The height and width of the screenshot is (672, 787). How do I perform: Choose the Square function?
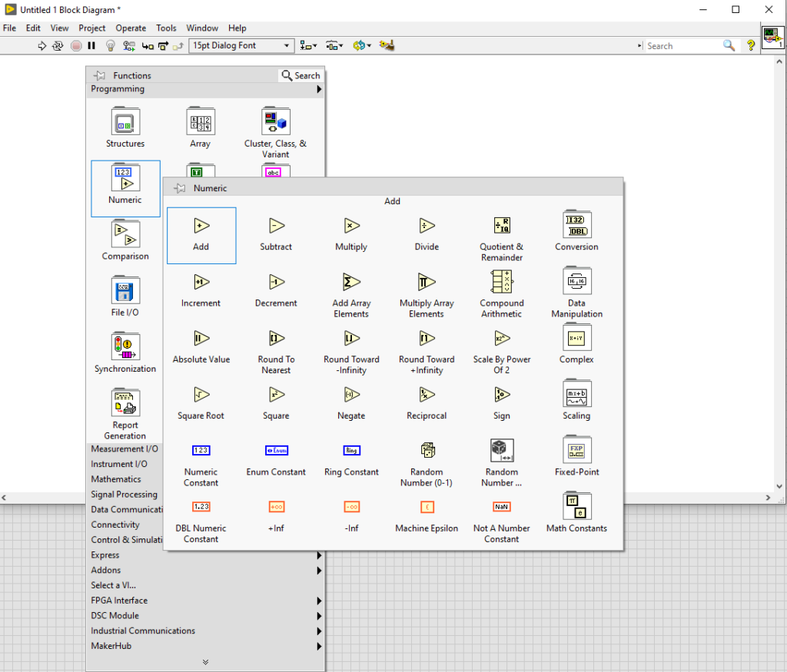point(276,404)
